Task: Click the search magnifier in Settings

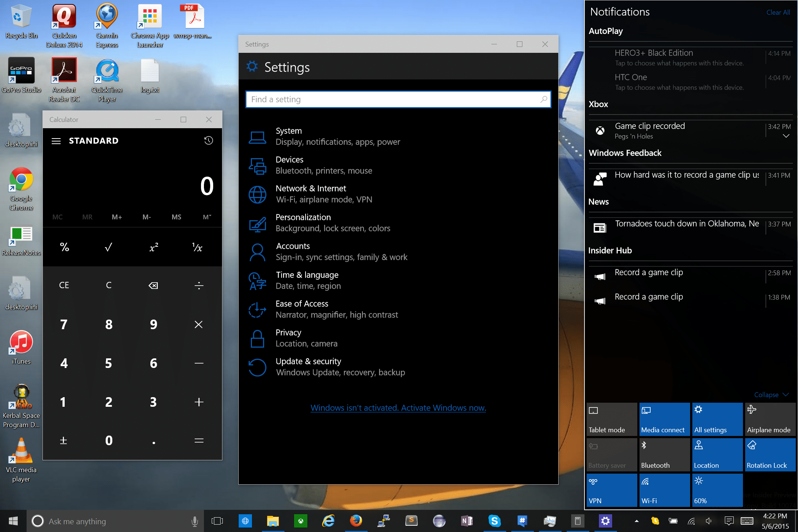Action: click(543, 99)
